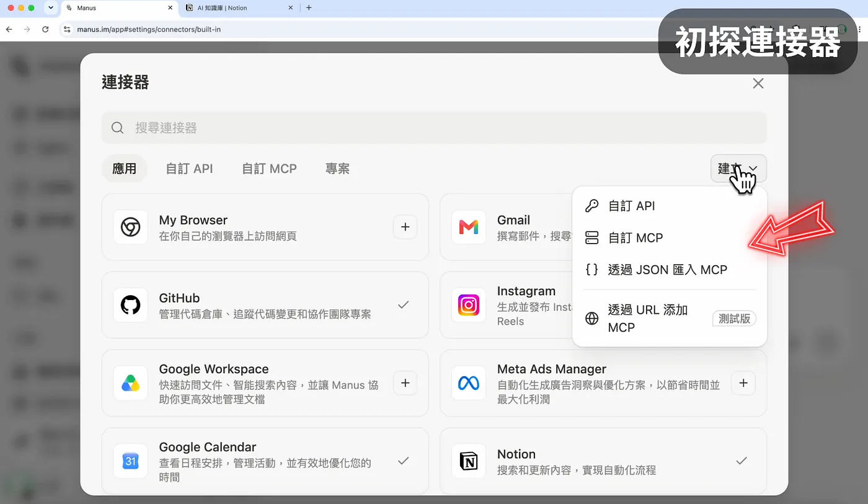868x504 pixels.
Task: Click the Notion logo icon
Action: (x=469, y=461)
